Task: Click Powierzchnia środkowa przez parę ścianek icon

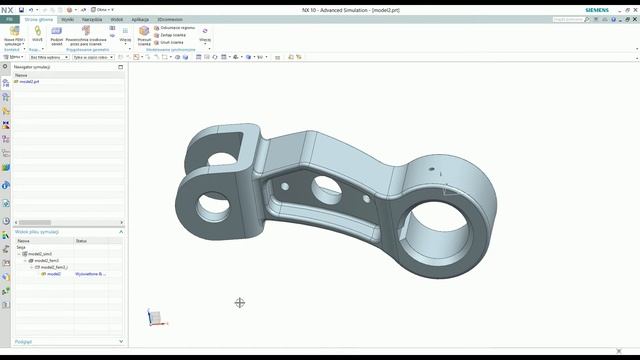Action: pos(86,30)
